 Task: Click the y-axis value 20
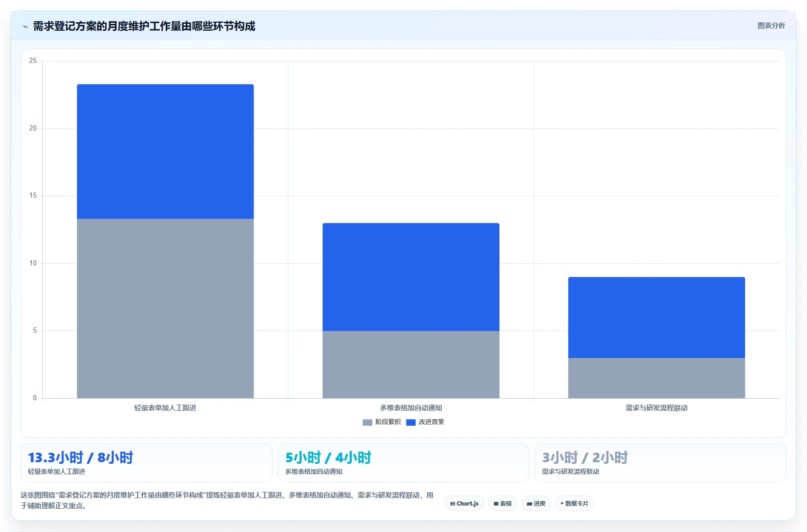tap(33, 129)
